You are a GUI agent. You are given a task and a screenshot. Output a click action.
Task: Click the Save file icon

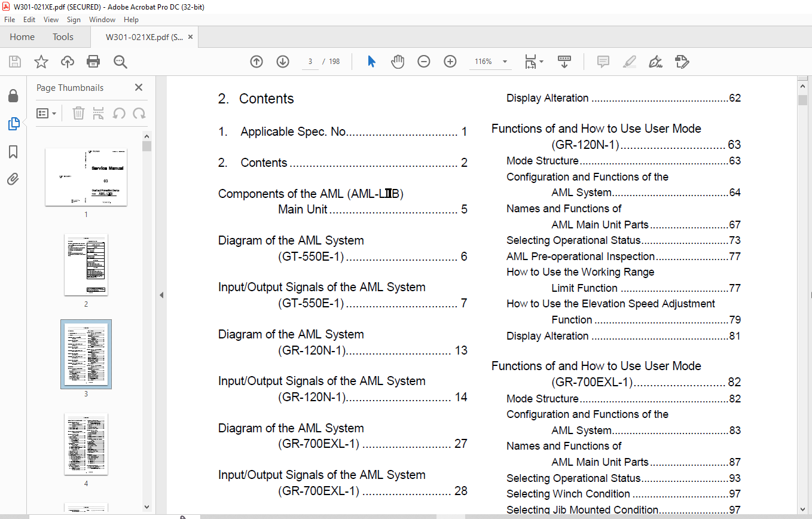point(15,62)
